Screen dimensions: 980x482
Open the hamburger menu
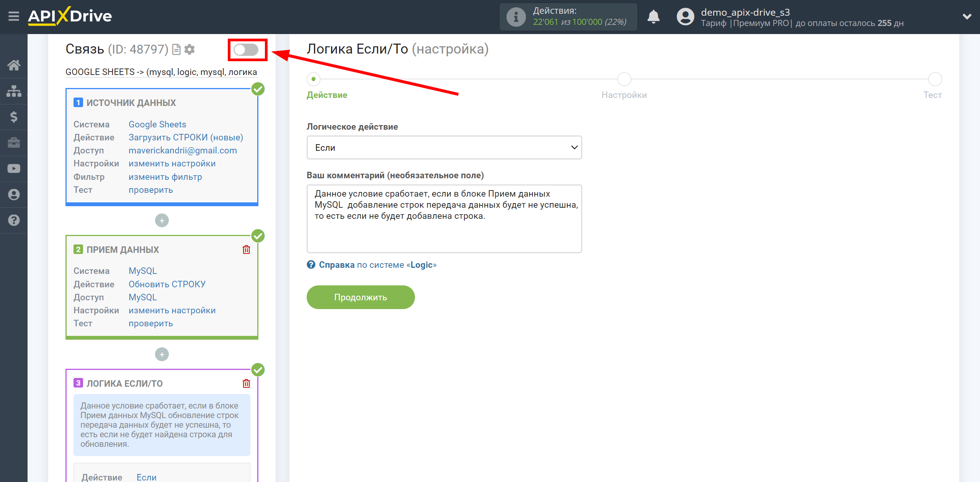(14, 16)
